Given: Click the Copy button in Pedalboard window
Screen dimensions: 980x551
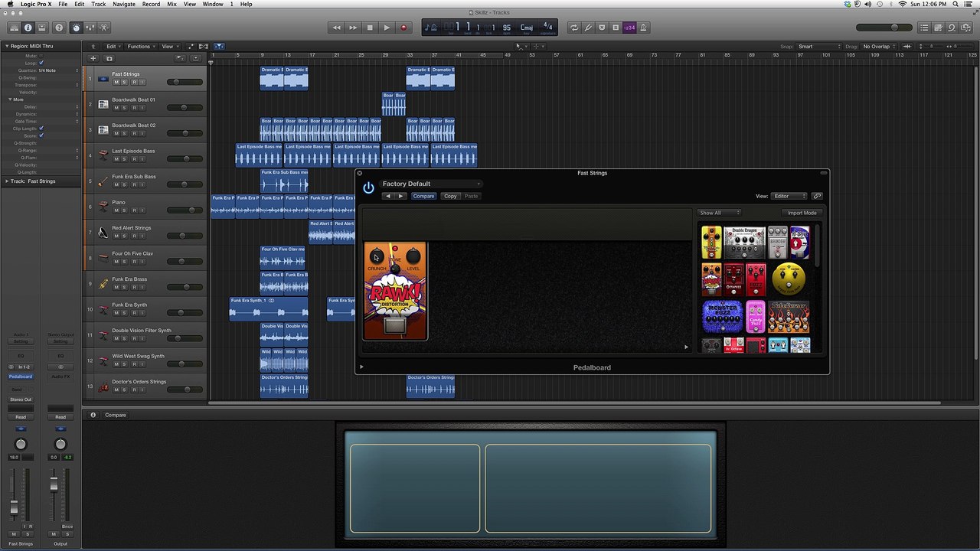Looking at the screenshot, I should point(450,196).
